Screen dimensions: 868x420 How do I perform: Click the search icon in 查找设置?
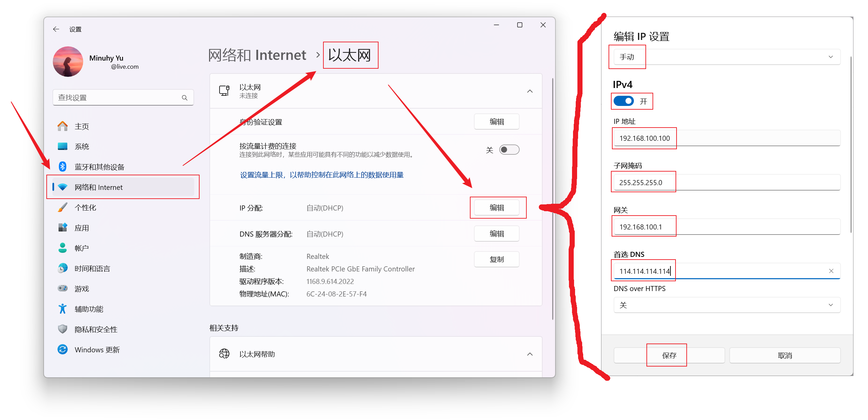coord(184,97)
